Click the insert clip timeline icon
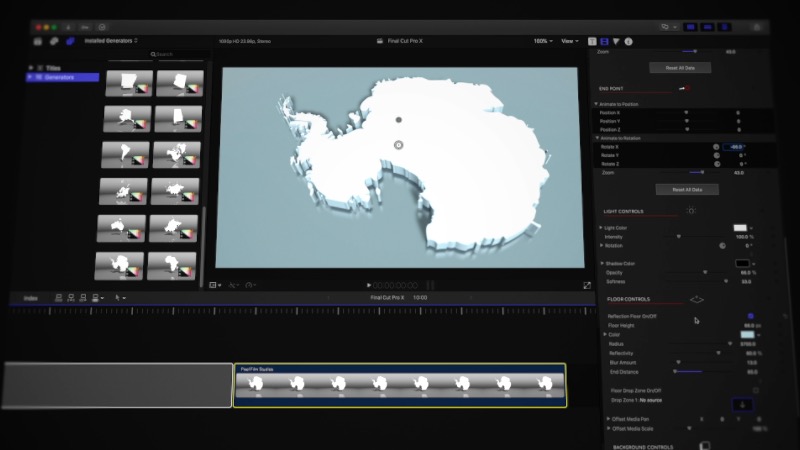This screenshot has height=450, width=800. (71, 297)
